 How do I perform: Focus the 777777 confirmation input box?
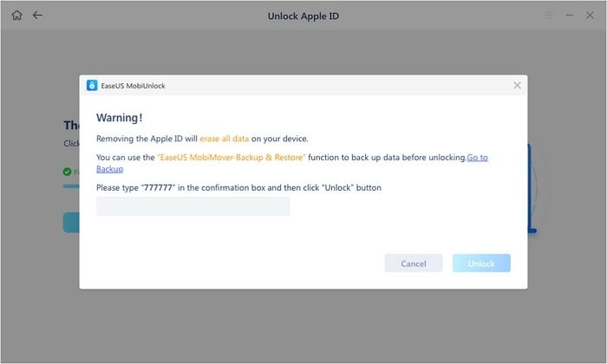click(x=193, y=206)
